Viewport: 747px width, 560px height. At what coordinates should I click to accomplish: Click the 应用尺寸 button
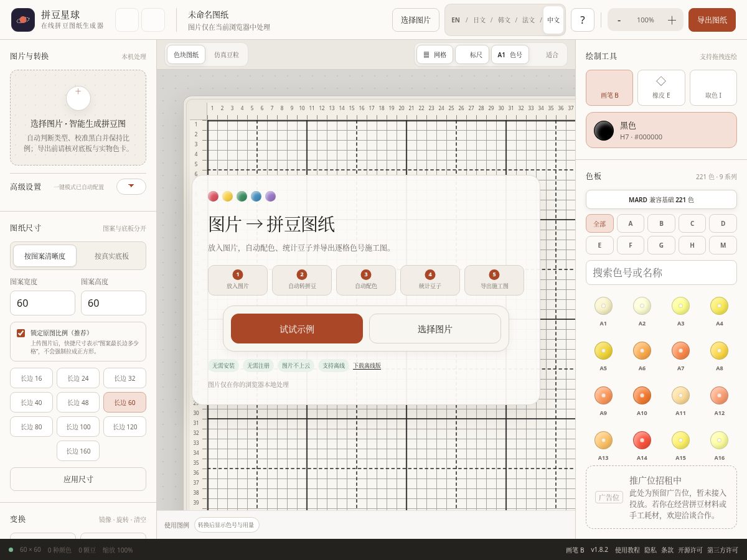[78, 479]
